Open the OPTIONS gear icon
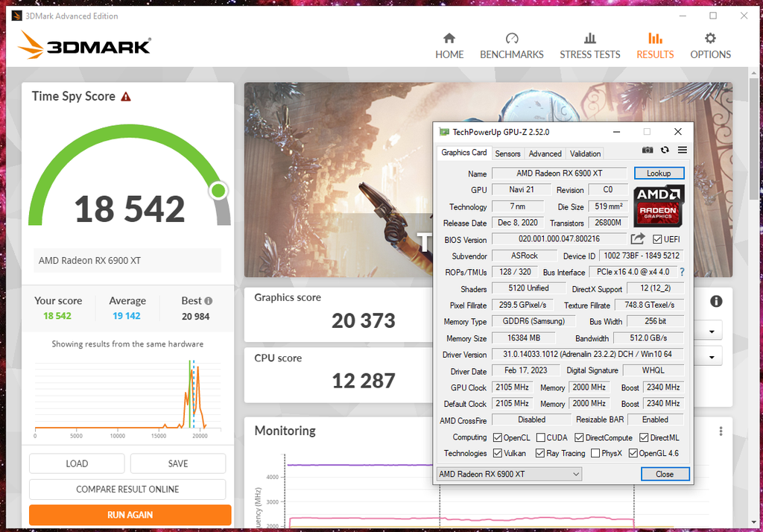Screen dimensions: 763x532 (x=710, y=38)
